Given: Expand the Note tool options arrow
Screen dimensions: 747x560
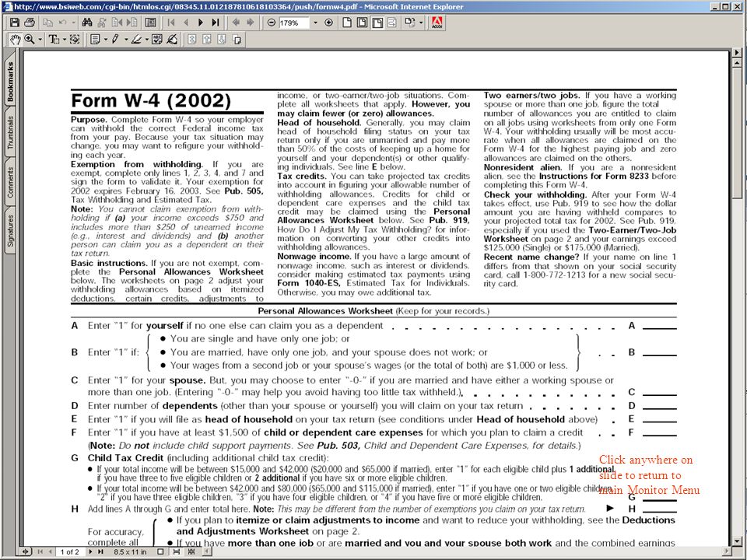Looking at the screenshot, I should [x=105, y=40].
